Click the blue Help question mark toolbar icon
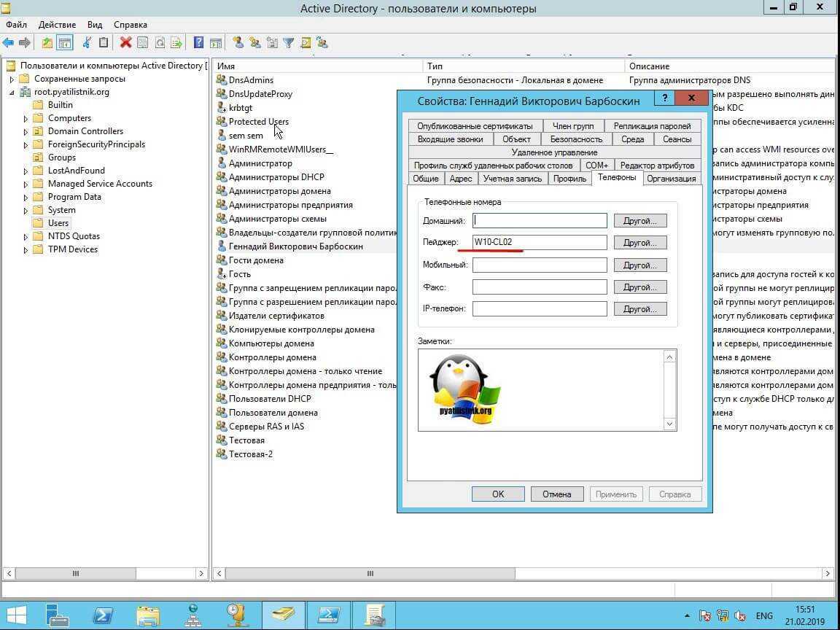 pos(198,42)
